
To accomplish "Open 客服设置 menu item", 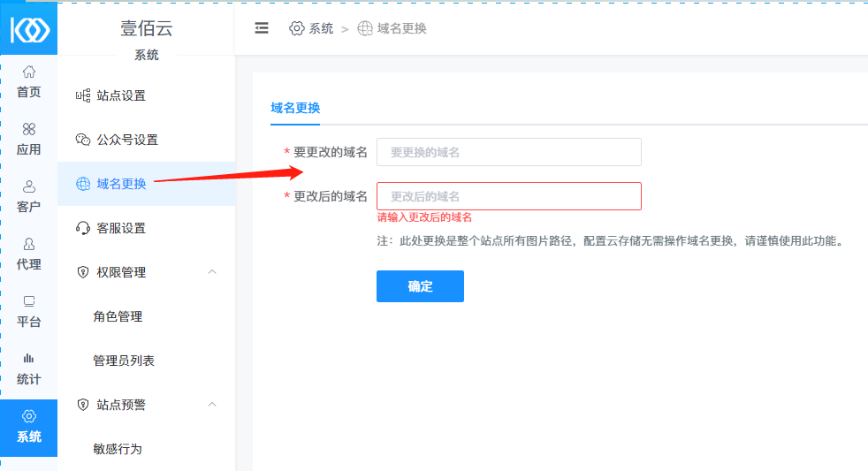I will (146, 228).
